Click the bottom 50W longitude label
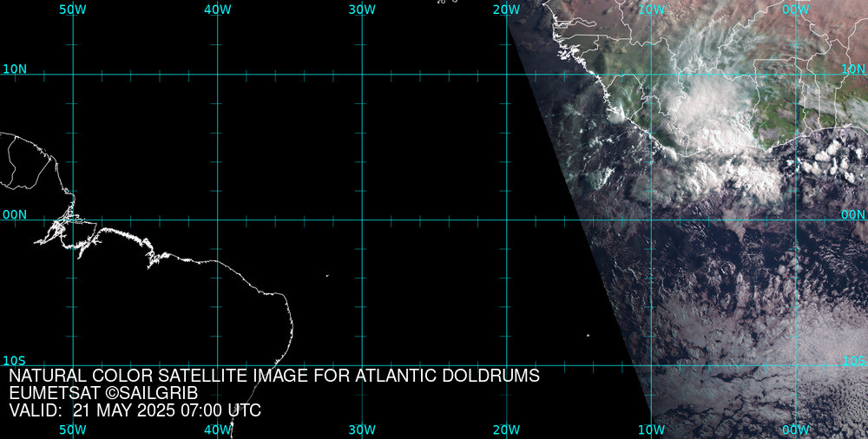Viewport: 868px width, 439px height. 73,430
